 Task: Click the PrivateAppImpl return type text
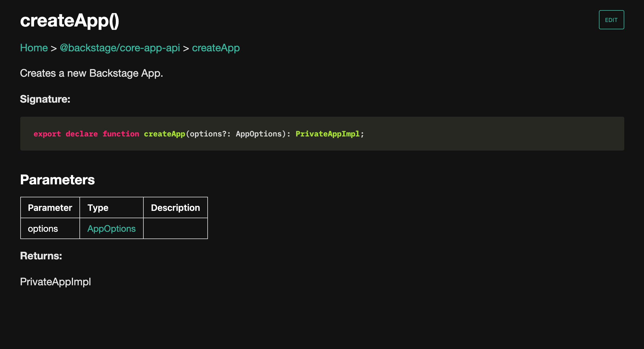55,282
